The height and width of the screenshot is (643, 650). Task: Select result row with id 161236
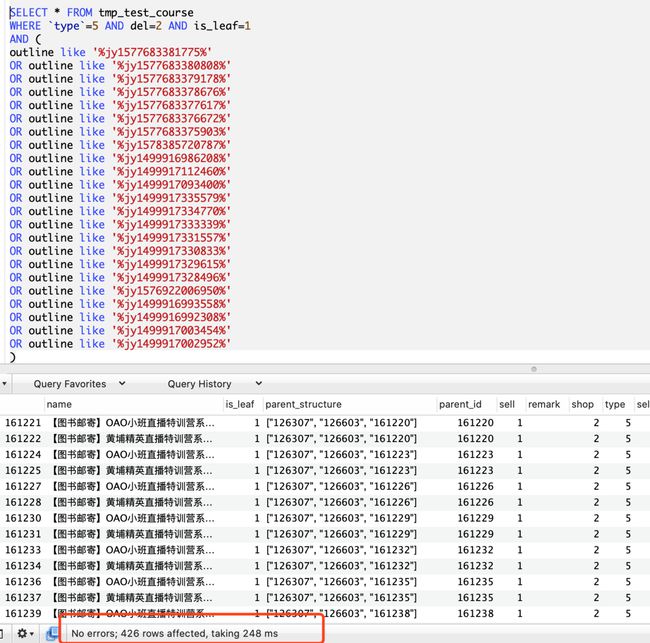pos(325,582)
